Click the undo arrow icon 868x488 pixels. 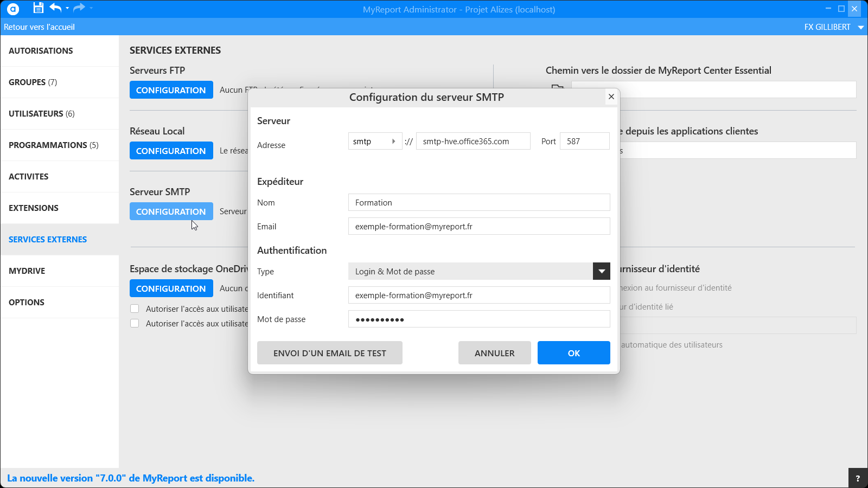click(x=55, y=8)
